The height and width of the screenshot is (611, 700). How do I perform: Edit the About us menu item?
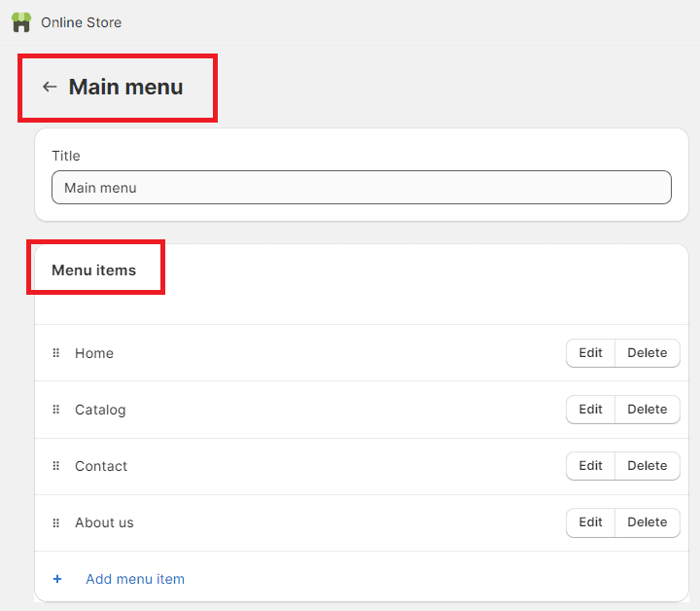590,522
